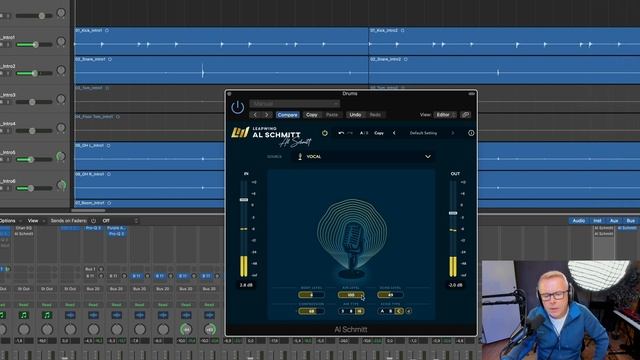Click the plugin's internal undo arrow
The width and height of the screenshot is (640, 360).
[341, 133]
